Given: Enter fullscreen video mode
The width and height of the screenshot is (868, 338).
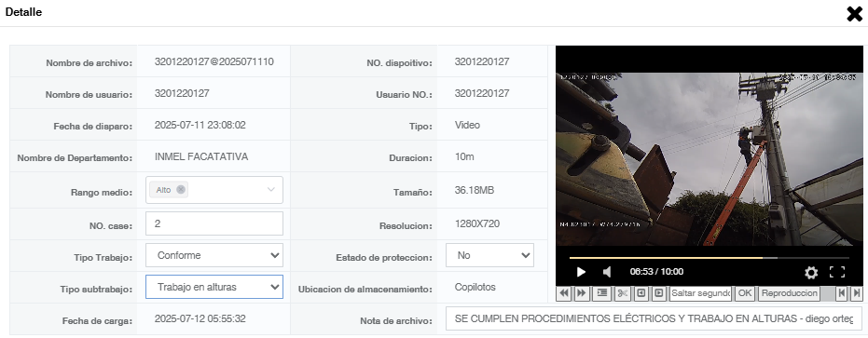Looking at the screenshot, I should [837, 272].
